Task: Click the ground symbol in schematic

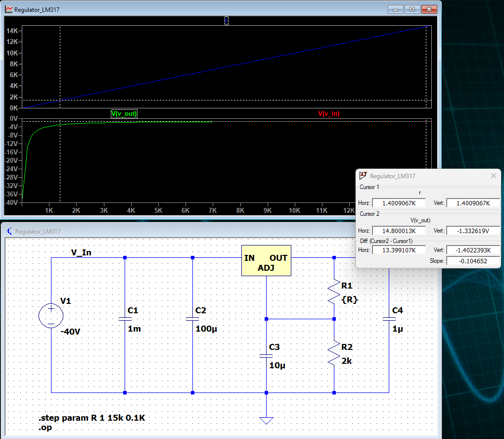Action: tap(266, 420)
